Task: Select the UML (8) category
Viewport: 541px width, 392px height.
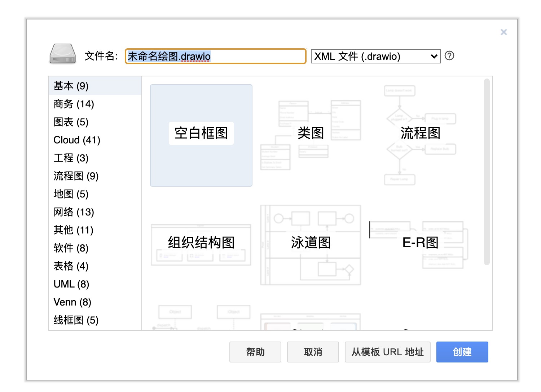Action: point(95,284)
